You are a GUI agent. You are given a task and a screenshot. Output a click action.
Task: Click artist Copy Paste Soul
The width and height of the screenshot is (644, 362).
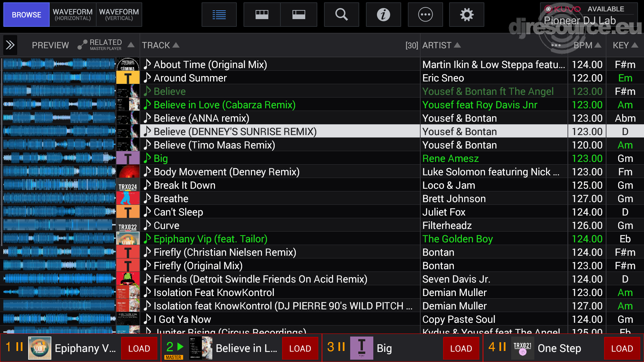pyautogui.click(x=459, y=319)
